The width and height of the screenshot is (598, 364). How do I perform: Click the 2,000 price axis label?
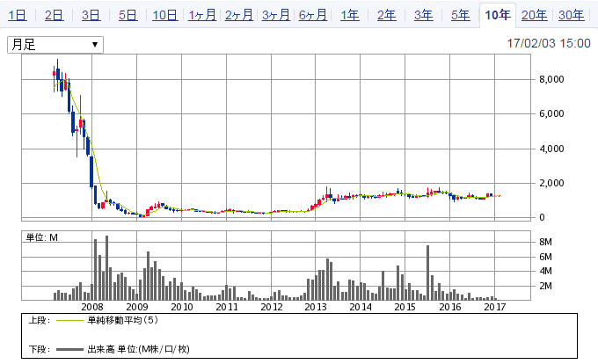coord(551,183)
